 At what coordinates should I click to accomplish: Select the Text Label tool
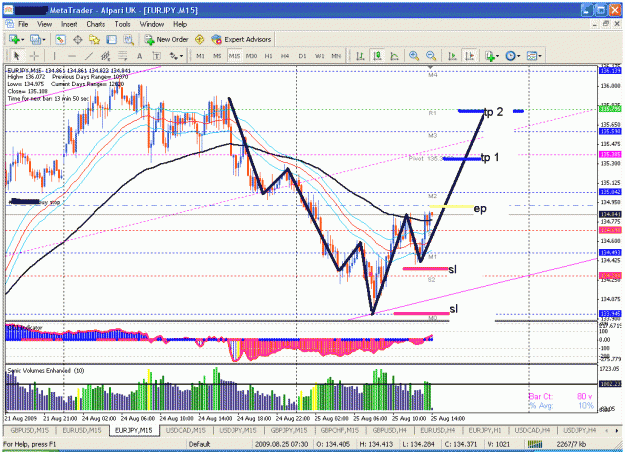point(157,56)
